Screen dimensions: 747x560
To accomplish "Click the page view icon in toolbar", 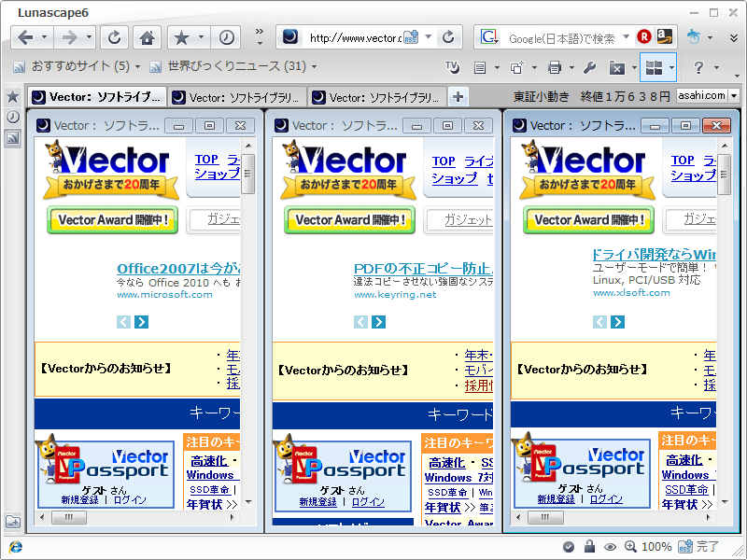I will pos(480,68).
